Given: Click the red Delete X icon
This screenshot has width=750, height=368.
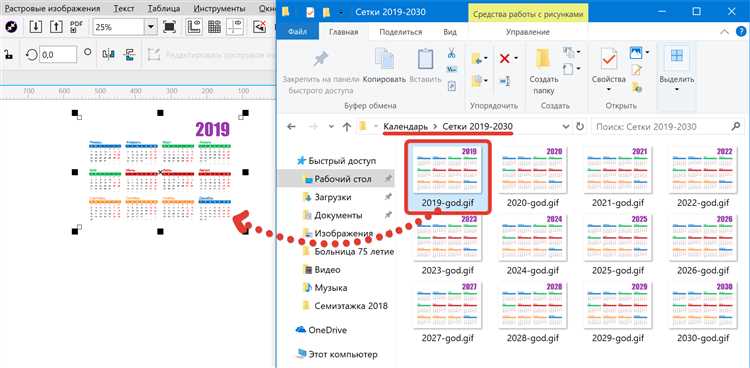Looking at the screenshot, I should point(505,58).
